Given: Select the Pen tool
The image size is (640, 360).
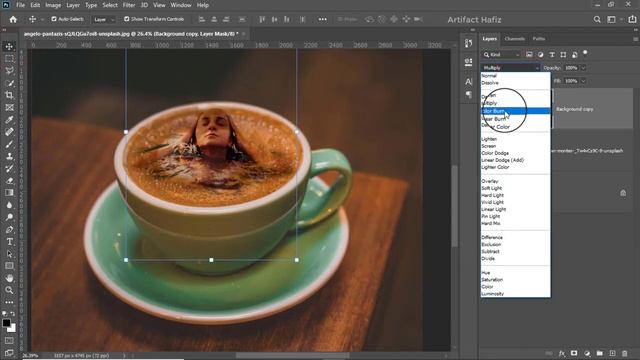Looking at the screenshot, I should tap(9, 229).
